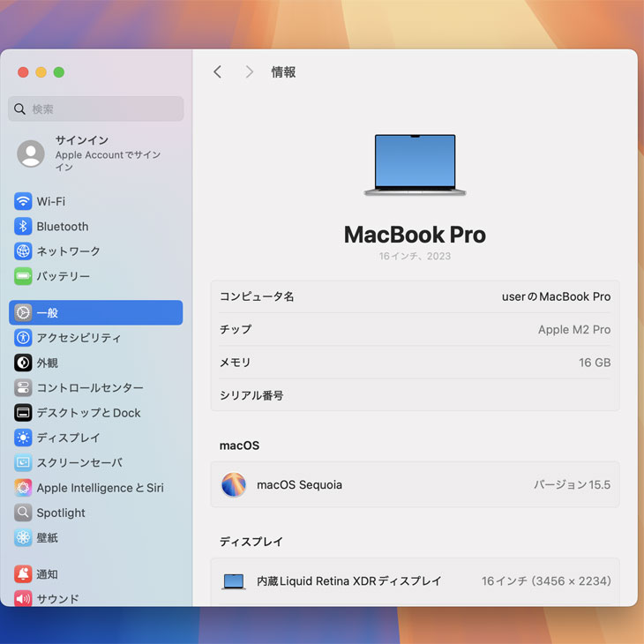The width and height of the screenshot is (644, 644).
Task: Open デスクトップとDock icon
Action: point(23,412)
